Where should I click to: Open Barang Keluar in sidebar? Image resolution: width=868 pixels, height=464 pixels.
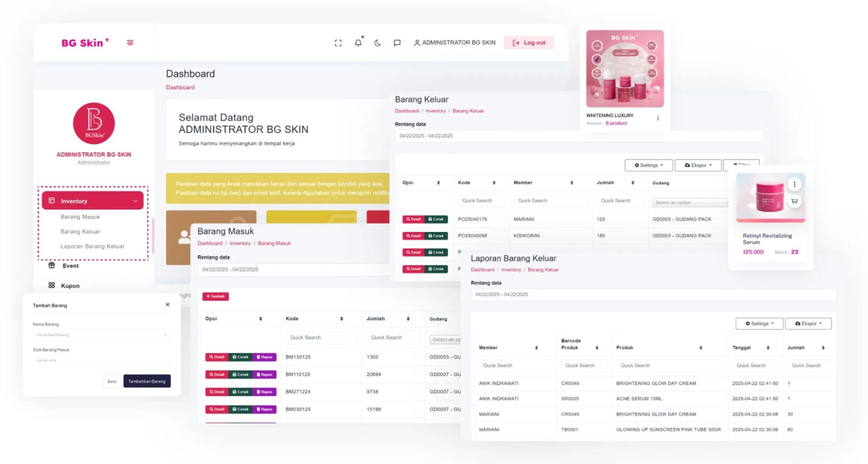point(80,232)
